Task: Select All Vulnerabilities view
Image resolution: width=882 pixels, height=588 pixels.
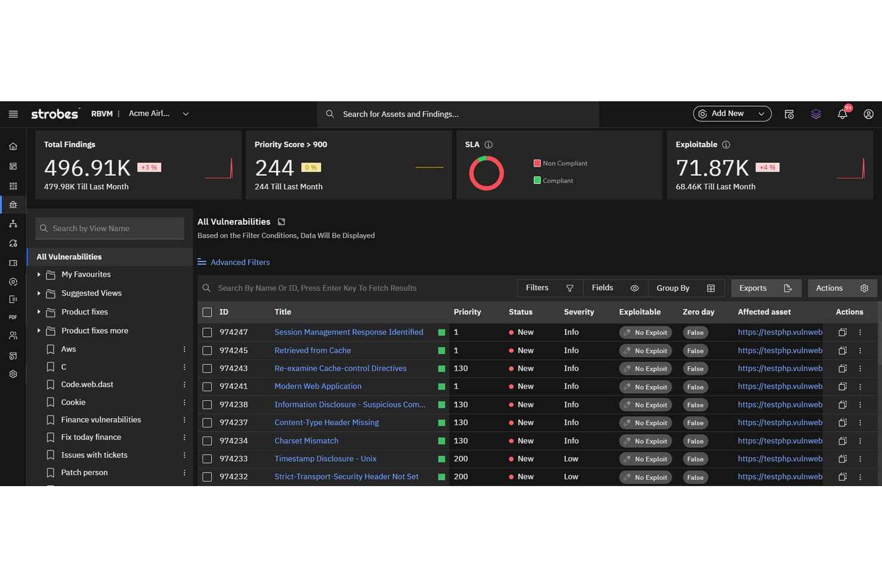Action: click(110, 257)
